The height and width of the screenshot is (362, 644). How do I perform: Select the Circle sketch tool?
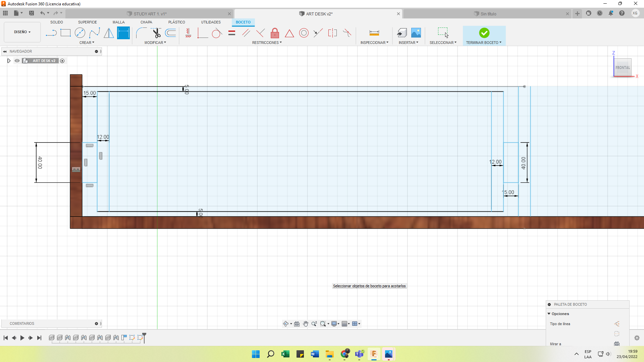(x=80, y=33)
